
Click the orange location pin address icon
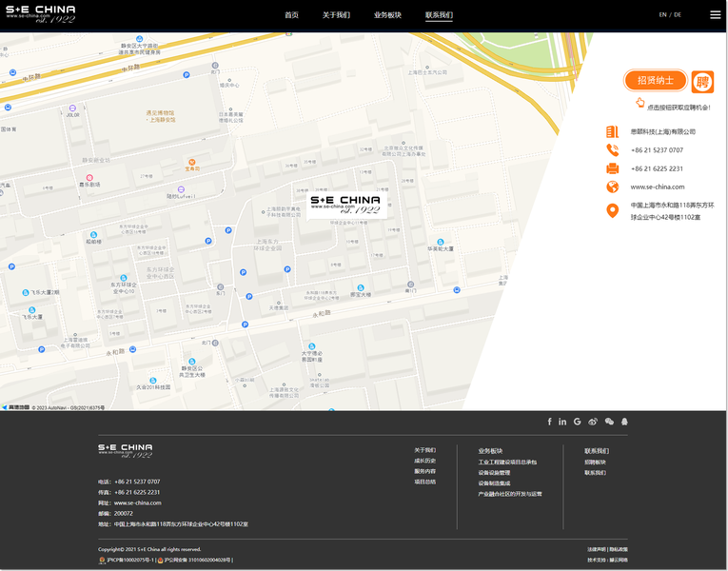(613, 210)
